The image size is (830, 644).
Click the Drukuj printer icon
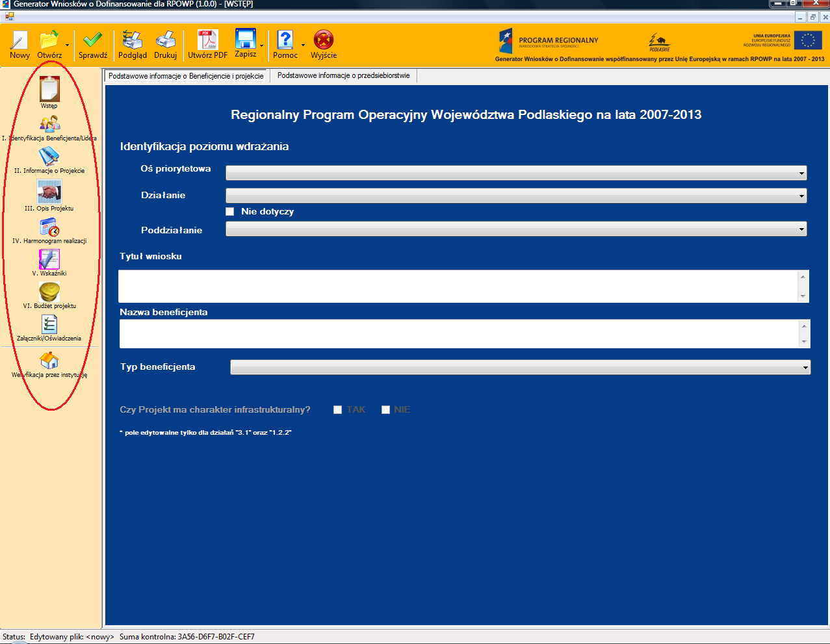(x=165, y=45)
